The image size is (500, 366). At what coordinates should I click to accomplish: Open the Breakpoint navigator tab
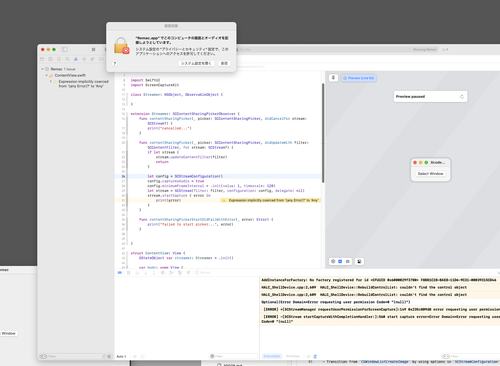point(101,59)
